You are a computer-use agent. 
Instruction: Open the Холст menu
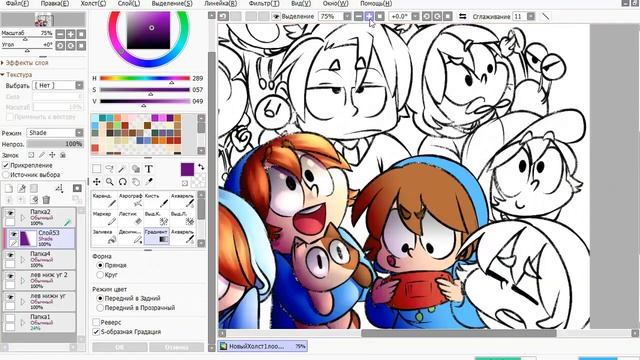point(93,3)
